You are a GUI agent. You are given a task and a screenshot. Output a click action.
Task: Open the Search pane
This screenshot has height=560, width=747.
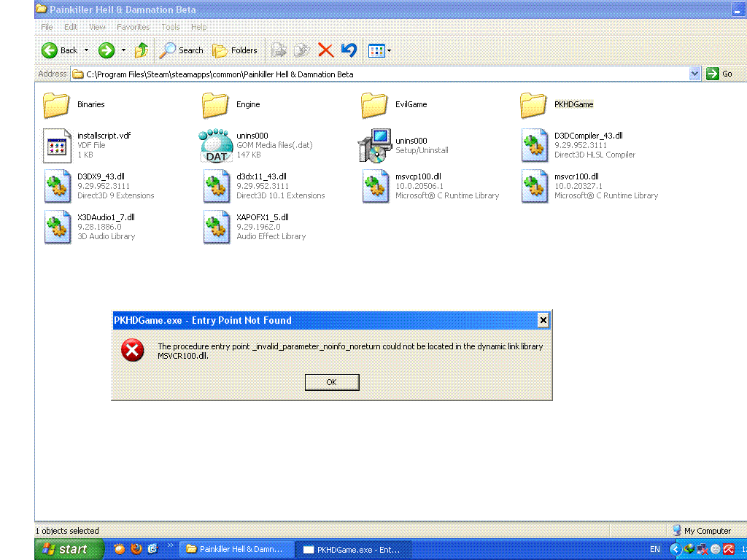(x=181, y=50)
